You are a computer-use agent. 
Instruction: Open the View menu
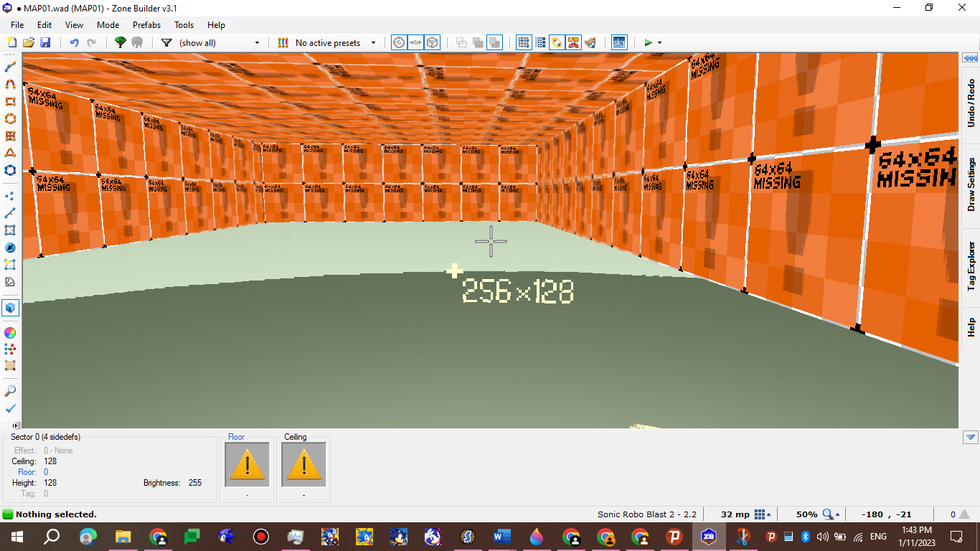tap(74, 24)
